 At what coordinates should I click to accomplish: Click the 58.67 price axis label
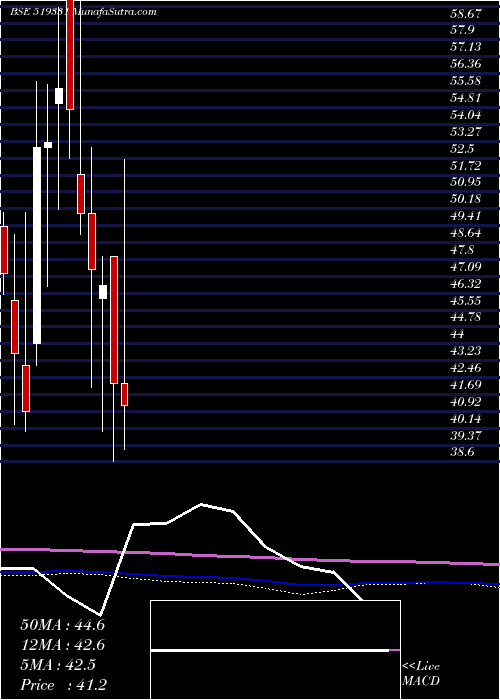(x=466, y=14)
